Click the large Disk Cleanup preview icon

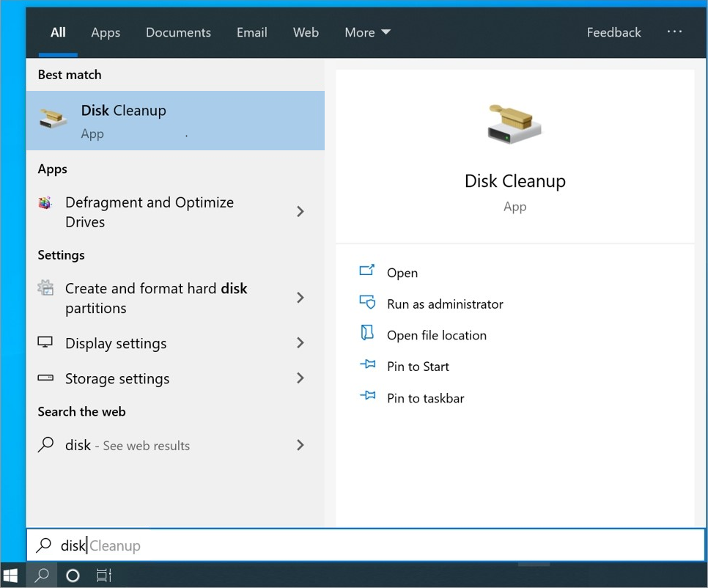tap(515, 123)
